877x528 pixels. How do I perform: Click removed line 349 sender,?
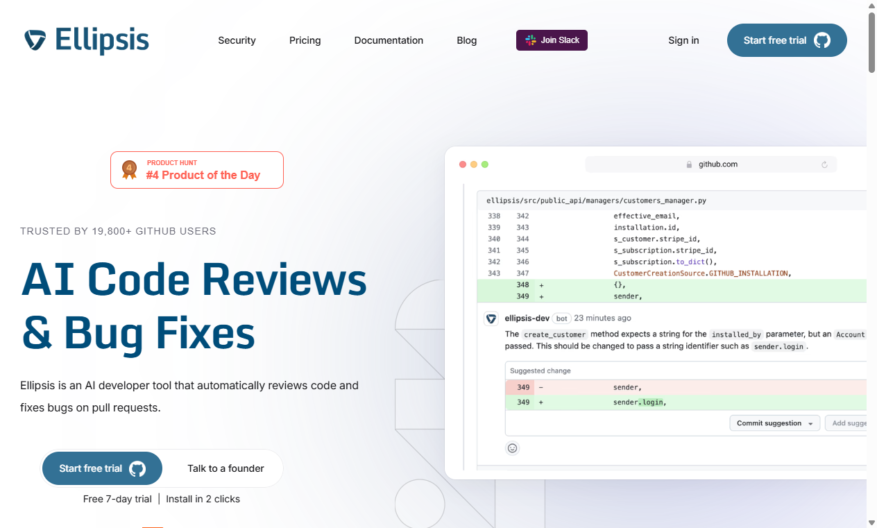click(x=686, y=387)
